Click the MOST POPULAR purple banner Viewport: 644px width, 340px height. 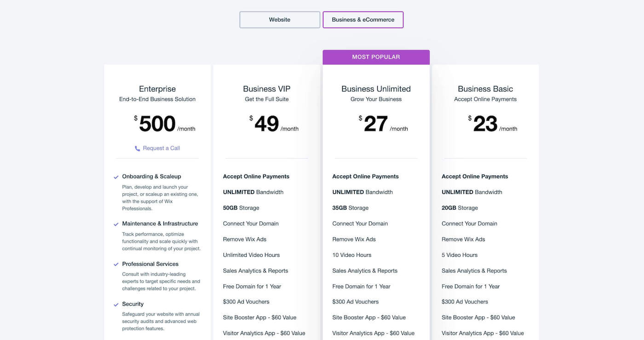(x=376, y=57)
